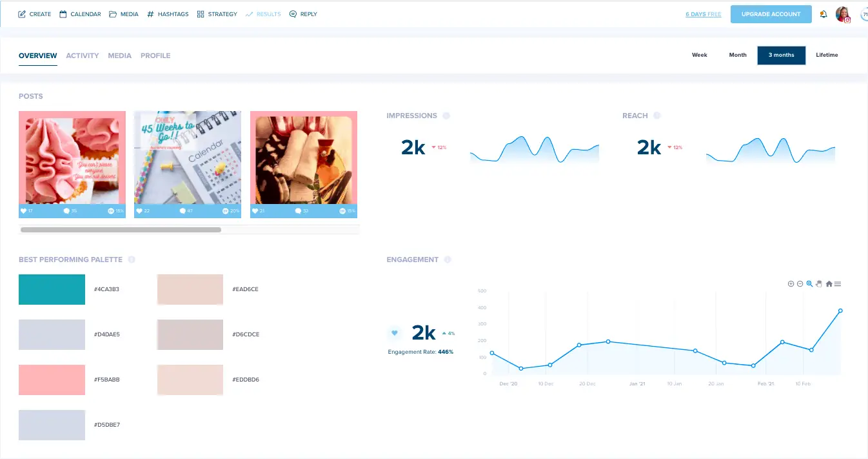This screenshot has height=459, width=868.
Task: Click the info icon beside Engagement
Action: 448,260
